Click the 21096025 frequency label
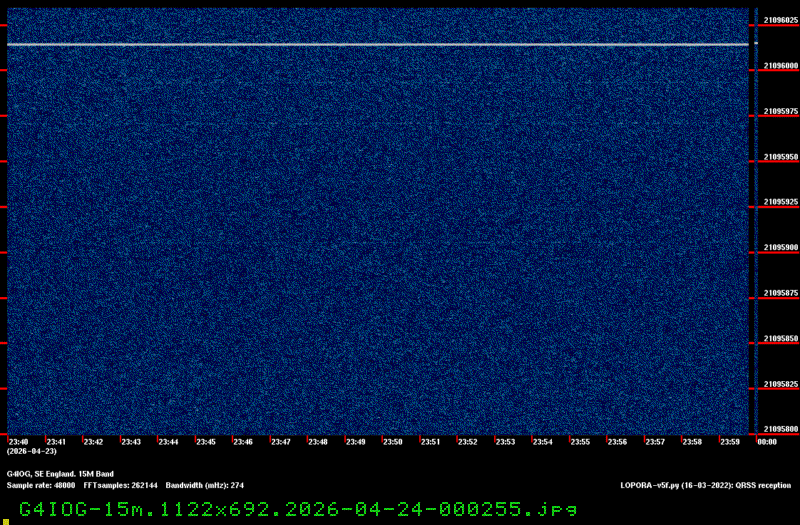 click(x=780, y=20)
